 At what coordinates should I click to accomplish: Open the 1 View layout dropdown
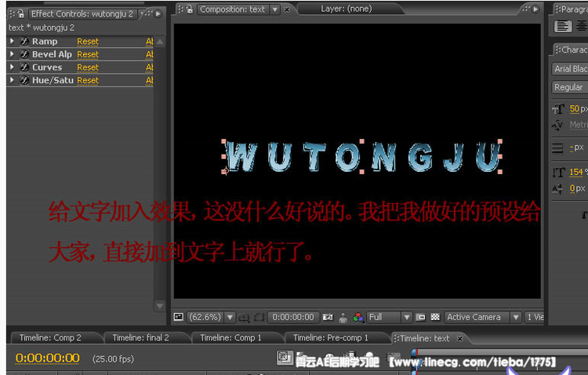[x=535, y=317]
